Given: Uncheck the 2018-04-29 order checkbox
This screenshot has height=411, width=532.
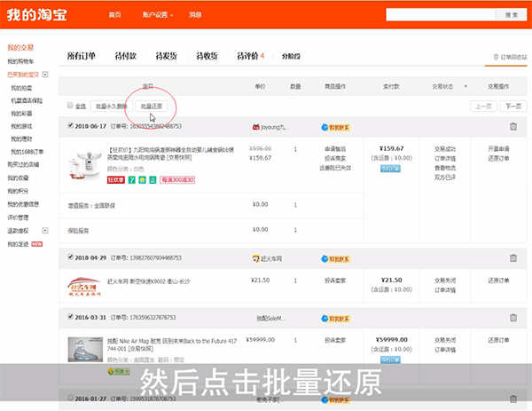Looking at the screenshot, I should click(x=71, y=257).
